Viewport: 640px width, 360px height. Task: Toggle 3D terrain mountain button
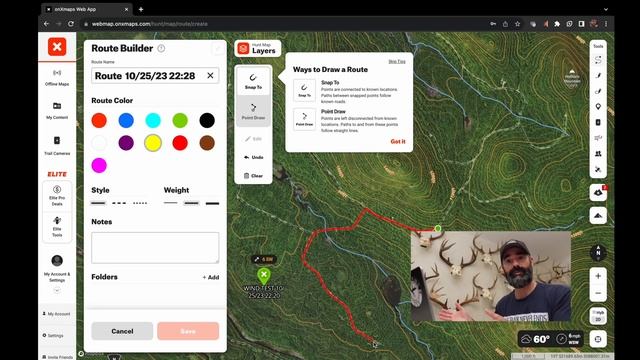pyautogui.click(x=598, y=216)
